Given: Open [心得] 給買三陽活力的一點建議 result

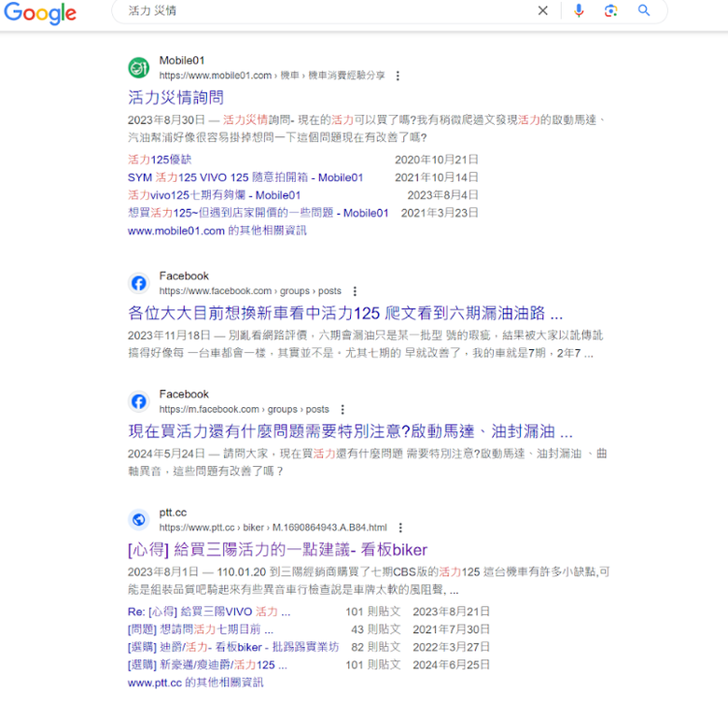Looking at the screenshot, I should [x=277, y=550].
